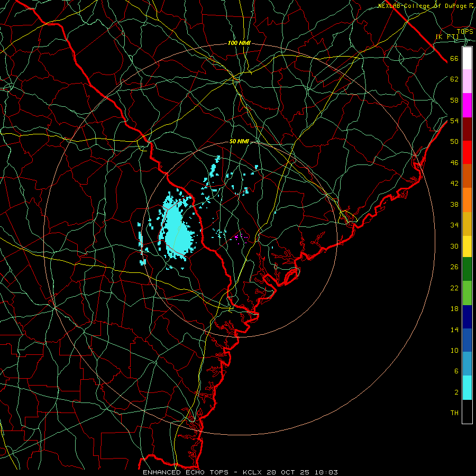Click the dark orange 42 kft swatch
Image resolution: width=476 pixels, height=476 pixels.
(467, 176)
